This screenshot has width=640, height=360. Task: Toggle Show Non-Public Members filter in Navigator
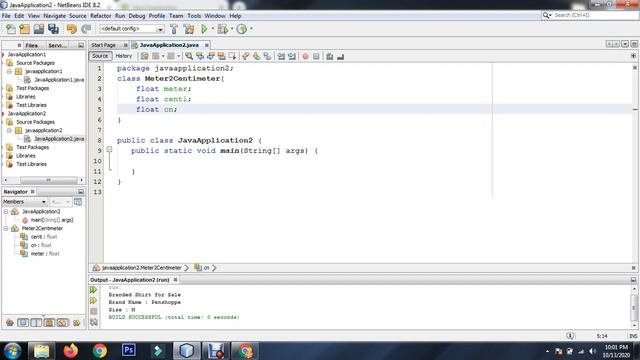(49, 323)
